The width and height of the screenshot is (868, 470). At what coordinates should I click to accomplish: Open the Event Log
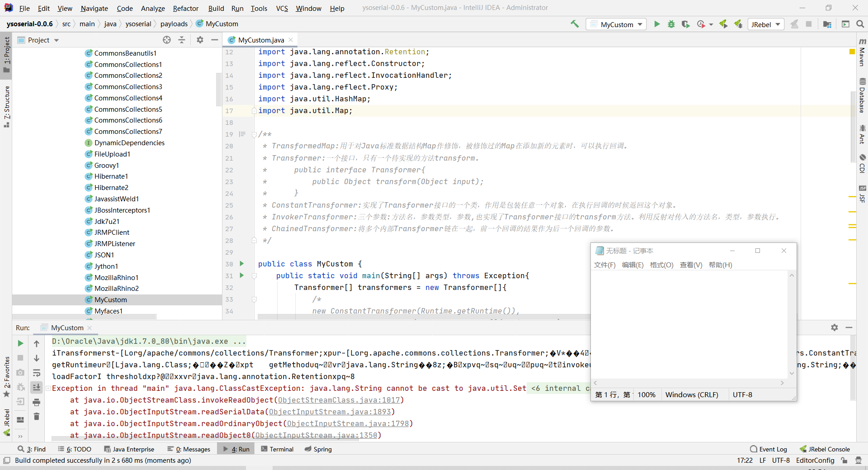(768, 449)
